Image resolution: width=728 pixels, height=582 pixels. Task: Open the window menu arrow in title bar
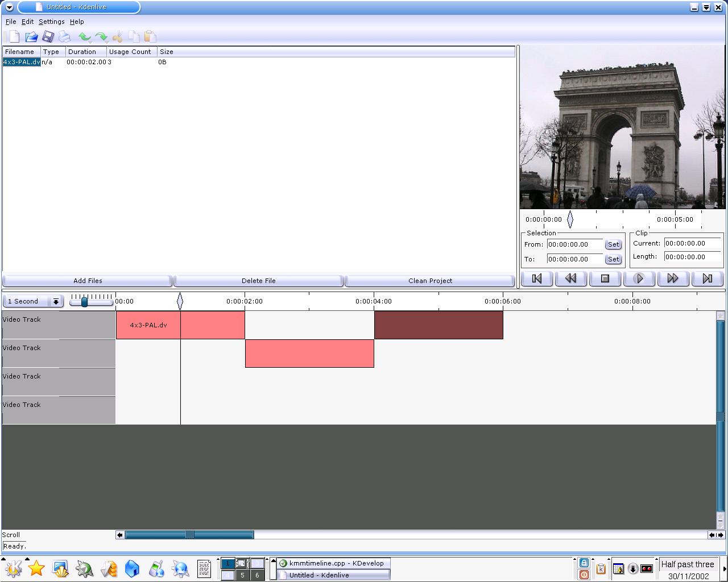tap(9, 7)
